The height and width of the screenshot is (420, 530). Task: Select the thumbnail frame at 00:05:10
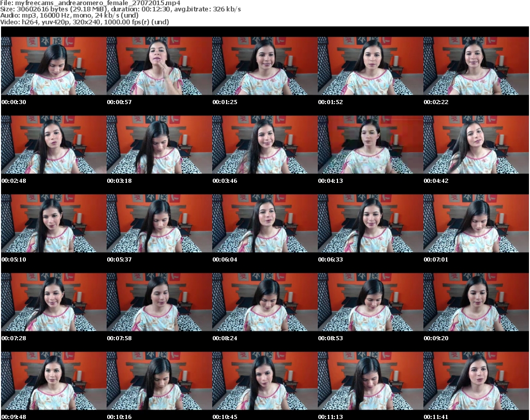(x=53, y=224)
